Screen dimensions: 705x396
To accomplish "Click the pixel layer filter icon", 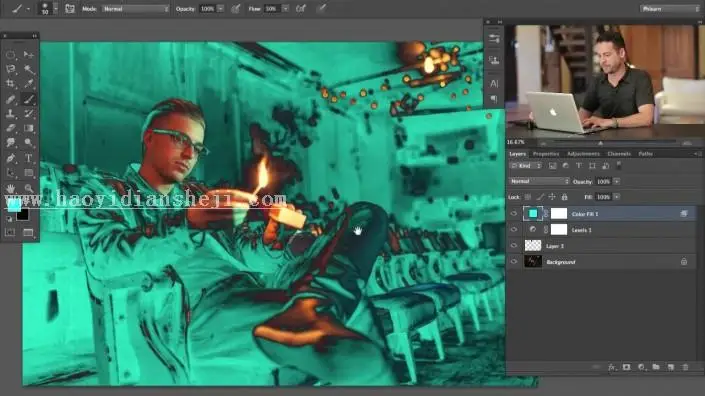I will (x=552, y=166).
